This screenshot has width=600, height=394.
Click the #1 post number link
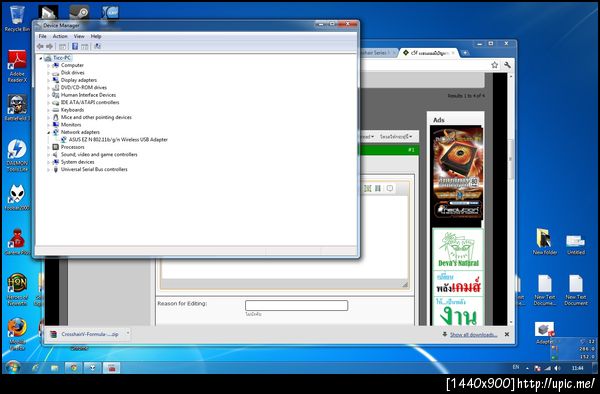point(411,150)
